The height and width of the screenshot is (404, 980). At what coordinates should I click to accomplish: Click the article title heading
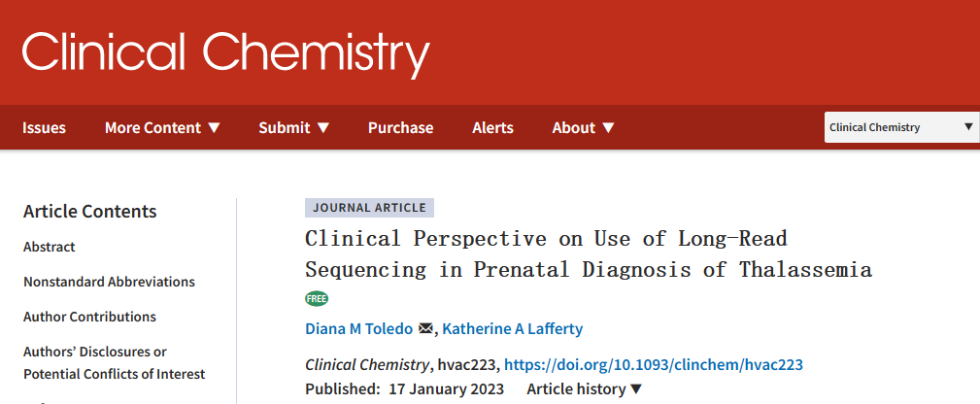click(x=588, y=253)
